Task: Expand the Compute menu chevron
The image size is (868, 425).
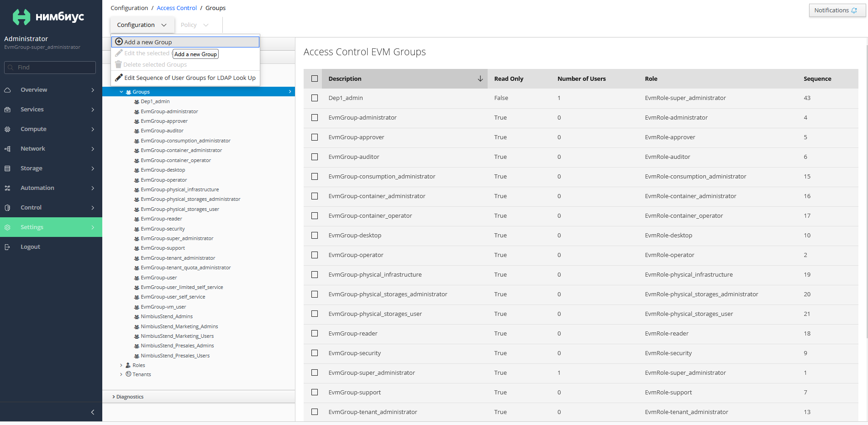Action: (93, 129)
